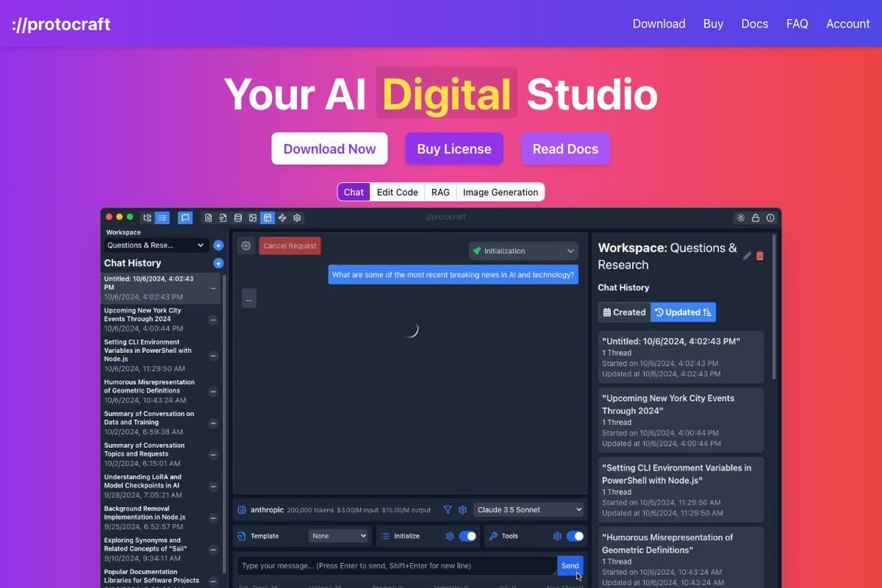Click the Cancel Request button
Screen dimensions: 882x588
coord(289,245)
